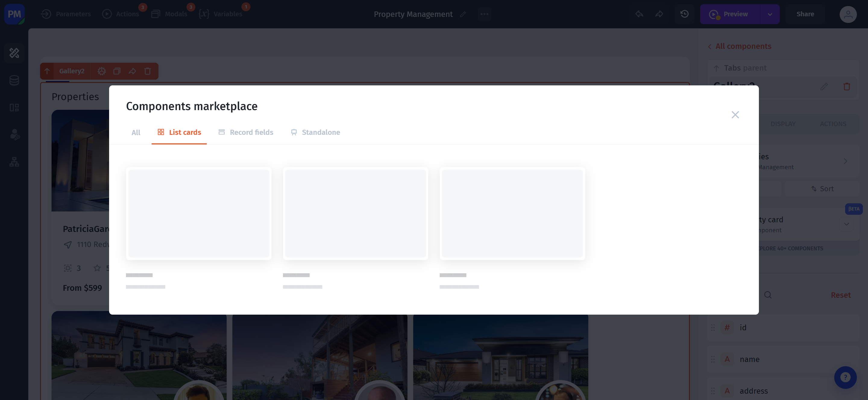The height and width of the screenshot is (400, 868).
Task: Close the Components marketplace dialog
Action: click(x=735, y=115)
